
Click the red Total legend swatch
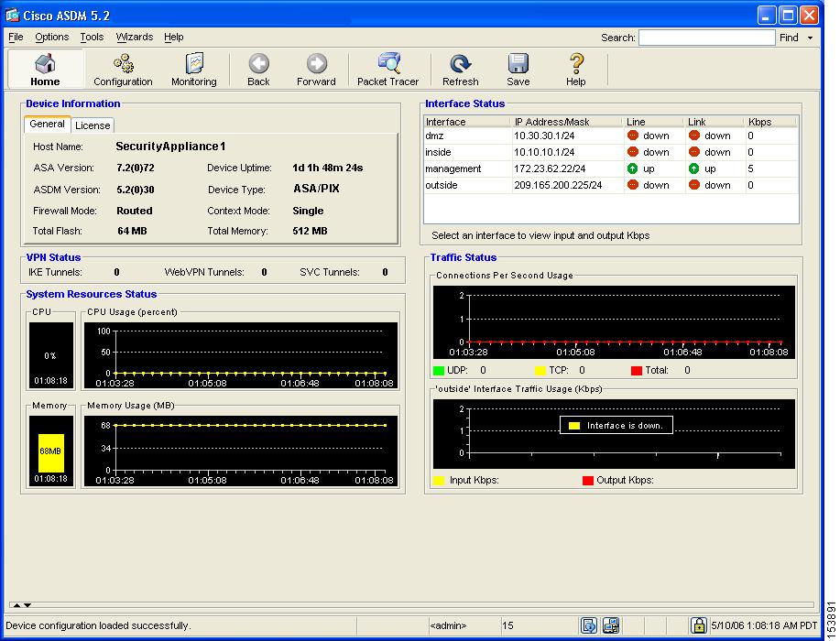[637, 371]
